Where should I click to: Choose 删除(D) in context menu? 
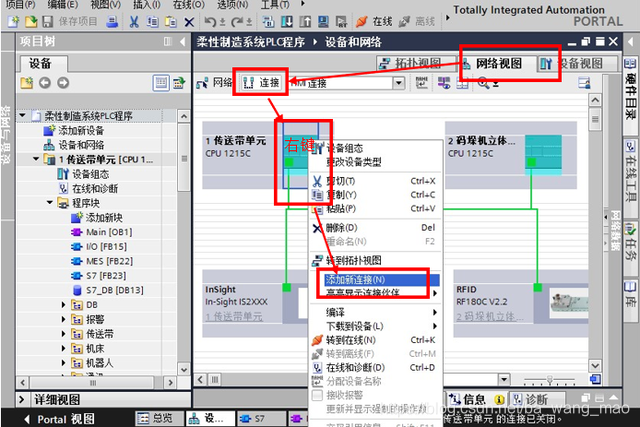[x=375, y=228]
